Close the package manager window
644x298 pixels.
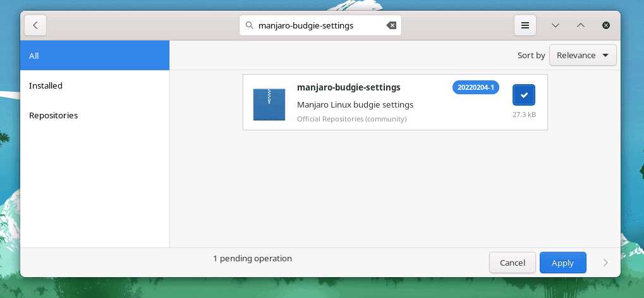(606, 25)
